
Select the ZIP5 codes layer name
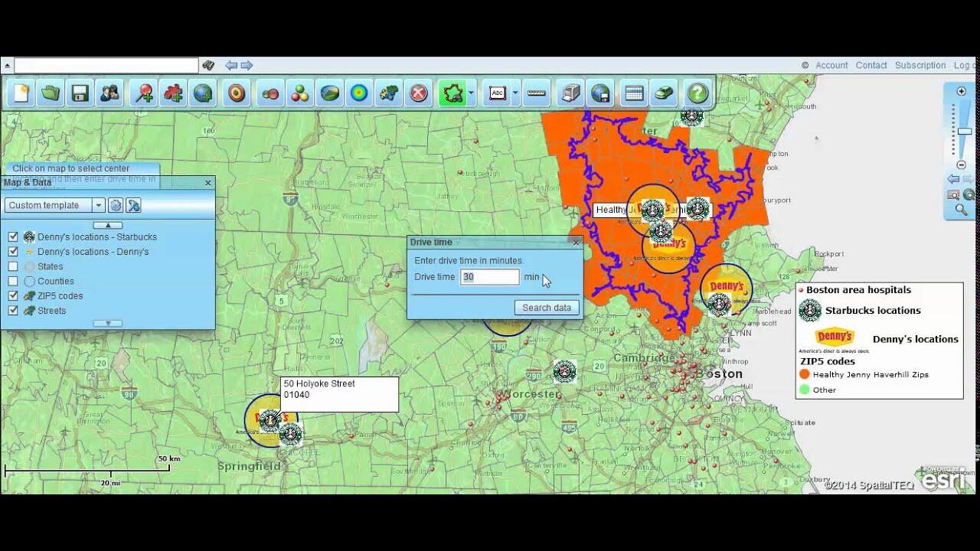click(60, 296)
